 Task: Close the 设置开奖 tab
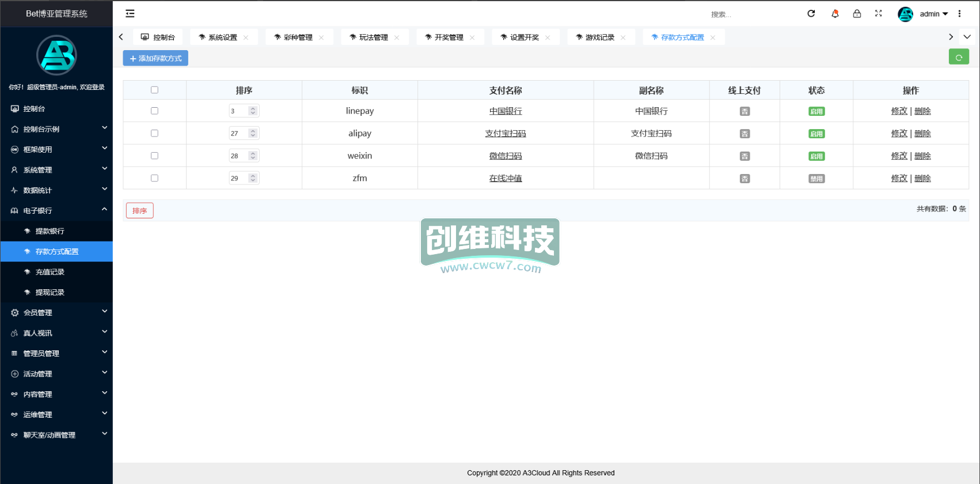(x=548, y=37)
